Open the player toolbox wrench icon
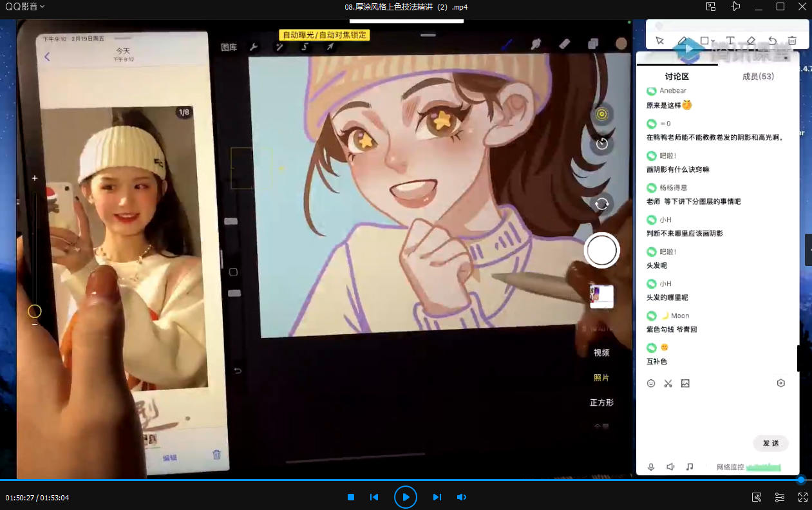 (757, 497)
